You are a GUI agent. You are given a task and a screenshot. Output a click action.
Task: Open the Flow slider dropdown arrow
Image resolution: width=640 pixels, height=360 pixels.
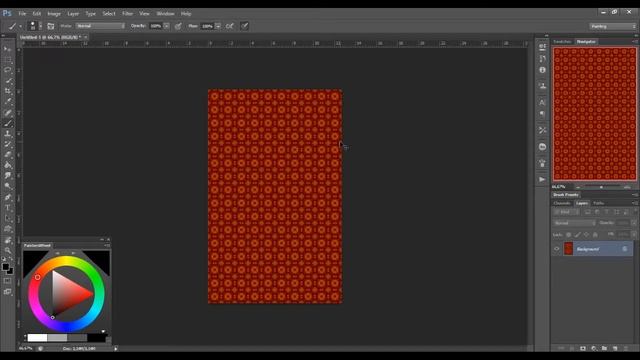click(218, 26)
